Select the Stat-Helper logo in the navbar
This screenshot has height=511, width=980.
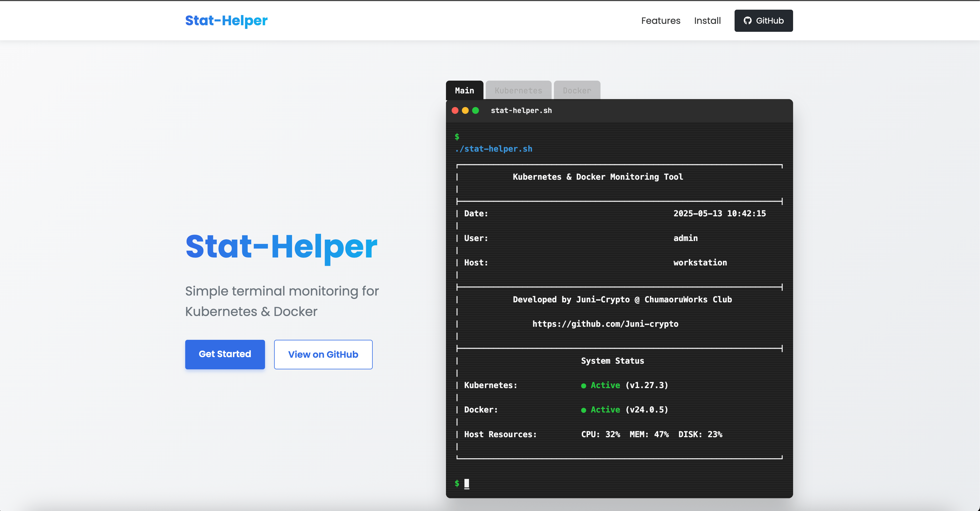click(x=226, y=20)
